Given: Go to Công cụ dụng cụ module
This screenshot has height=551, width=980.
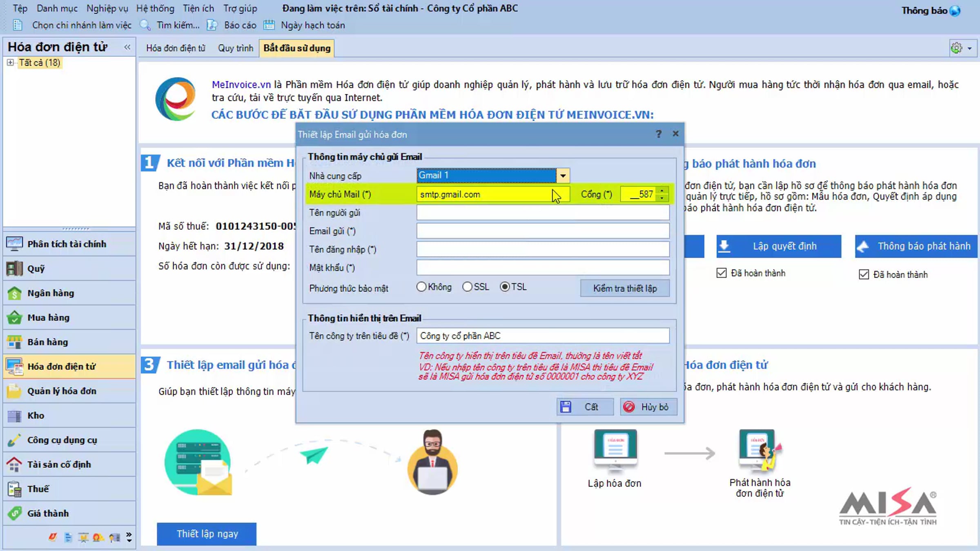Looking at the screenshot, I should [69, 440].
